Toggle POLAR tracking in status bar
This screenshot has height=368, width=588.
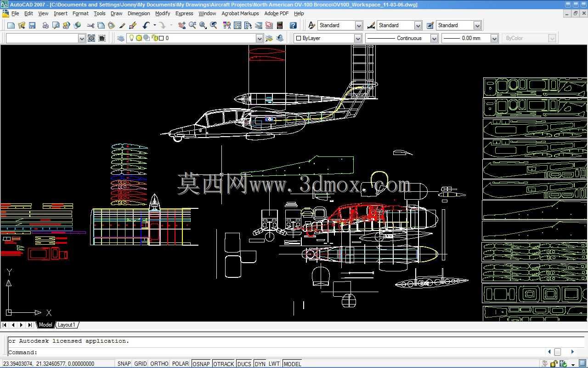[x=181, y=363]
